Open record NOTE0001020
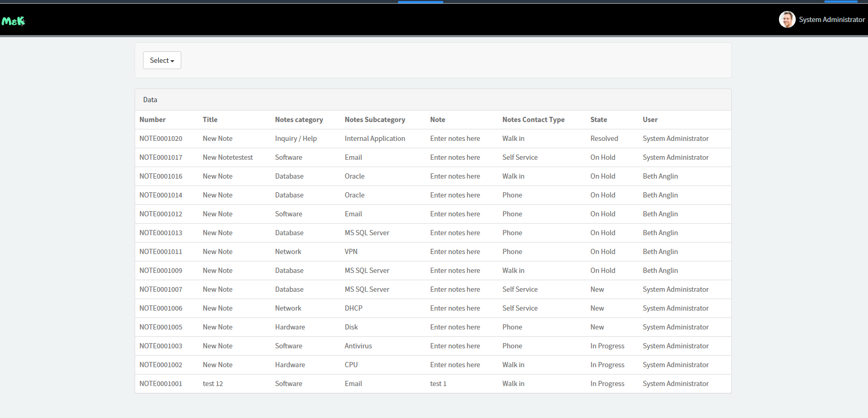 [161, 138]
